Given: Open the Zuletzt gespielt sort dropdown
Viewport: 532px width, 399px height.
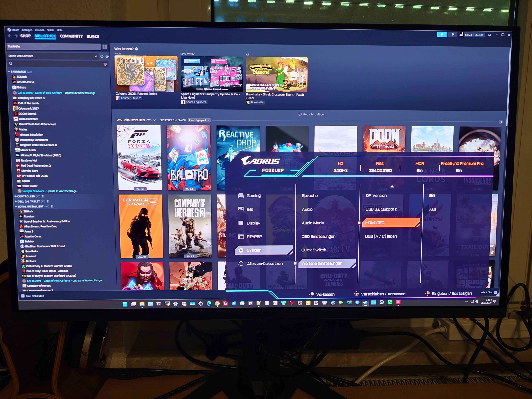Looking at the screenshot, I should [199, 120].
